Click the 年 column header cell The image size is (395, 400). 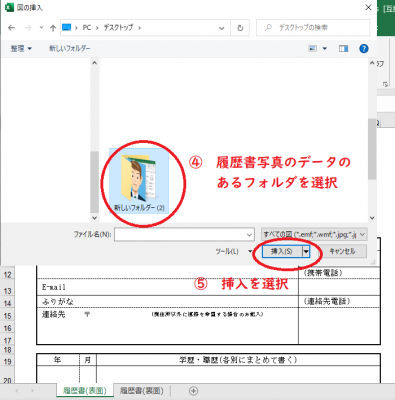(x=58, y=360)
